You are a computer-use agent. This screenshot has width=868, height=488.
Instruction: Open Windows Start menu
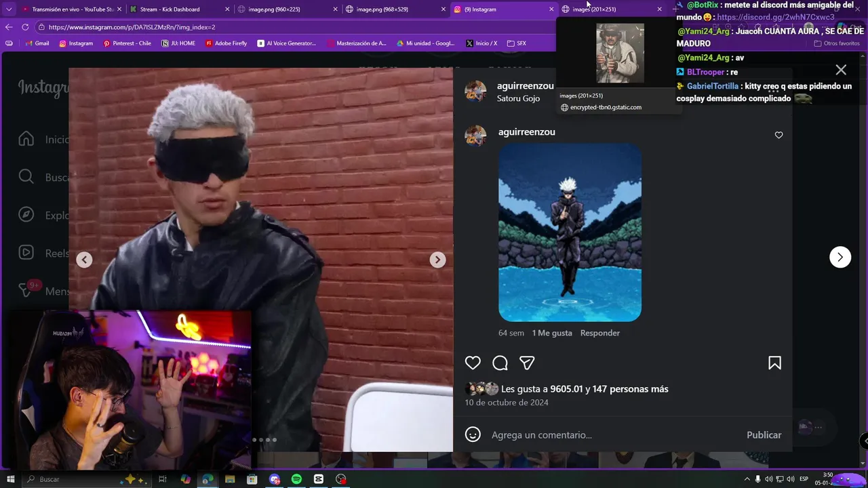[x=10, y=479]
